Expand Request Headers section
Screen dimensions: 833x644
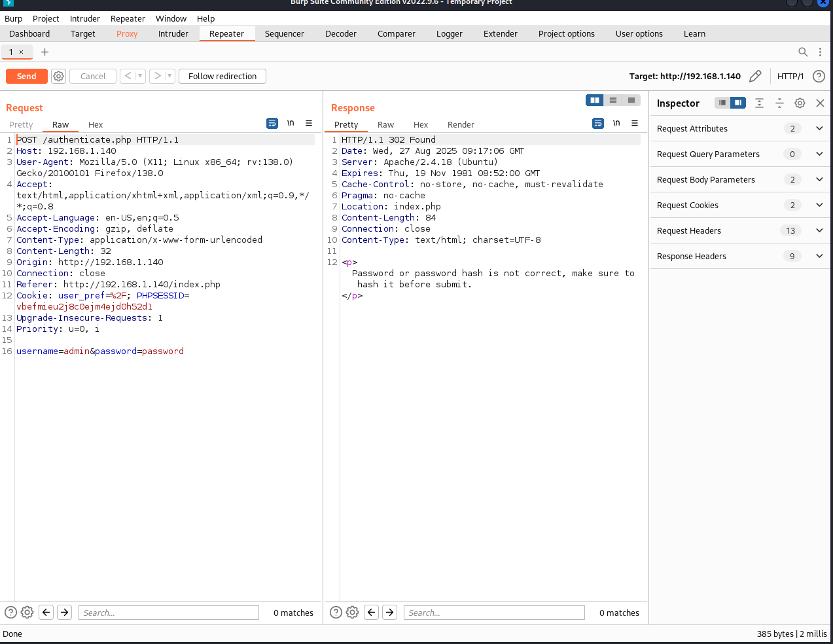click(x=819, y=231)
